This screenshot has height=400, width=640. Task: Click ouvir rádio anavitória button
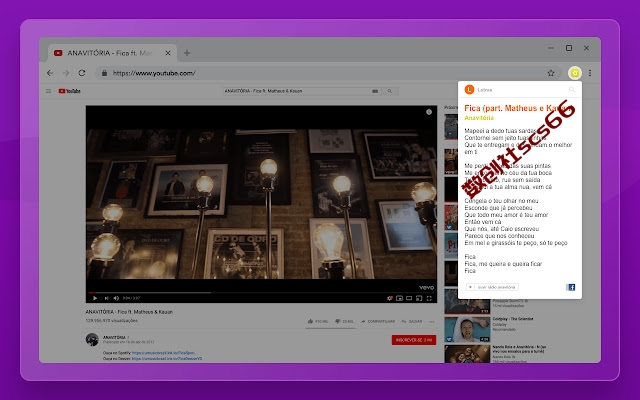coord(492,287)
